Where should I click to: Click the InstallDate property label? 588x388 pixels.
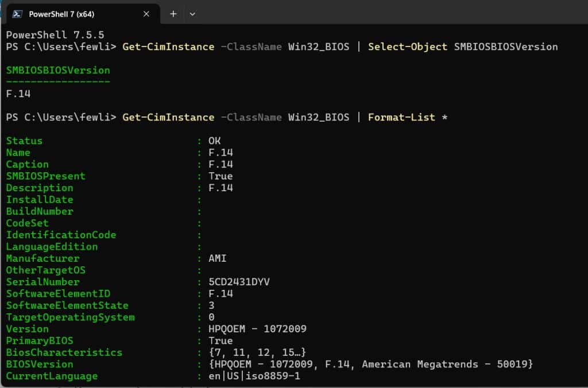[x=40, y=200]
